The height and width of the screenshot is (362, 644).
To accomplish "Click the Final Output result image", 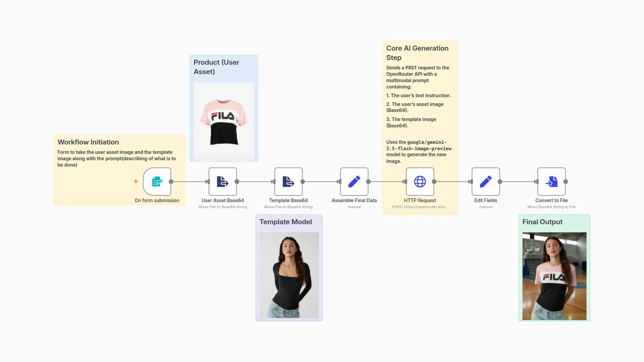I will click(554, 276).
